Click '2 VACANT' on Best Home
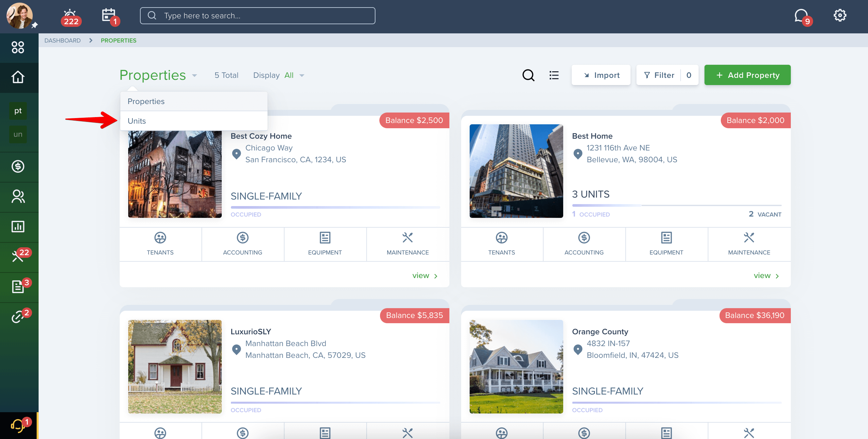 (765, 214)
